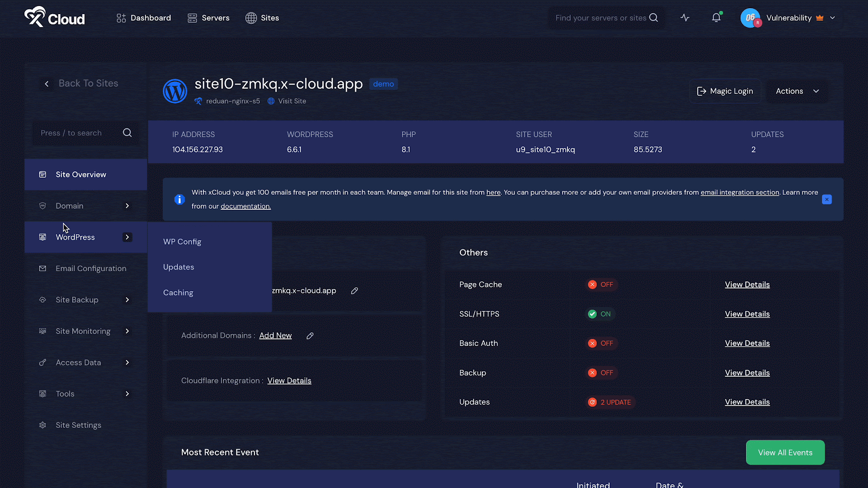The height and width of the screenshot is (488, 868).
Task: Open the email integration section link
Action: (x=739, y=192)
